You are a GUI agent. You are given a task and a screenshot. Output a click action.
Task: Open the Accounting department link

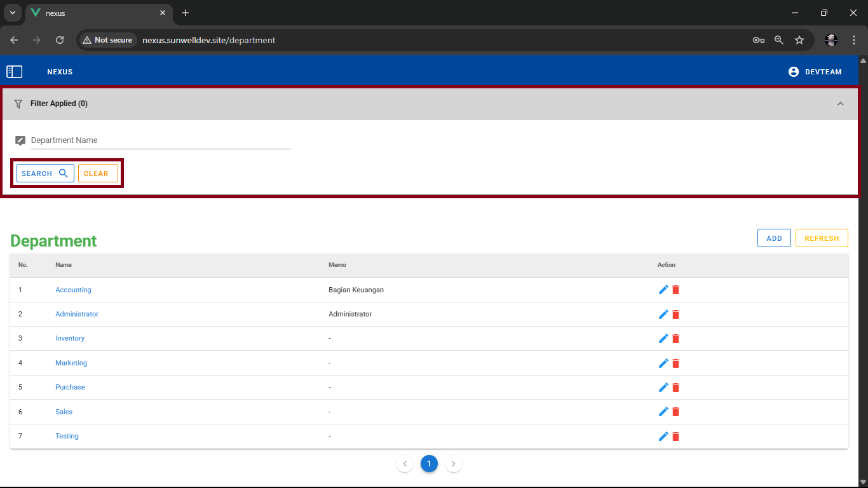click(x=73, y=290)
